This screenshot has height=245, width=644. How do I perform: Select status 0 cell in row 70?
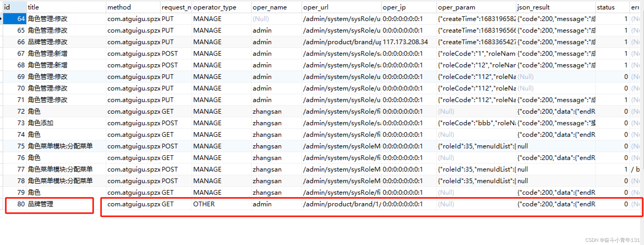click(x=612, y=88)
